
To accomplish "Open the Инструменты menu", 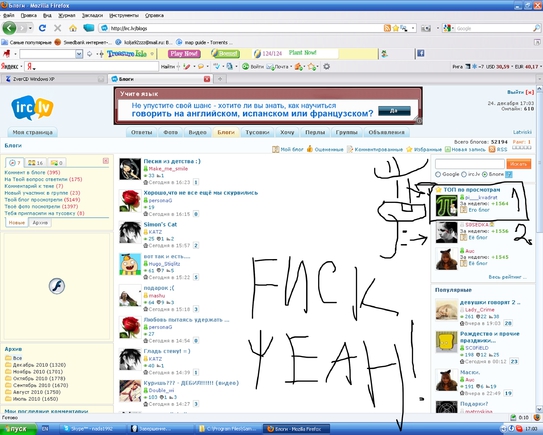I will pyautogui.click(x=124, y=16).
